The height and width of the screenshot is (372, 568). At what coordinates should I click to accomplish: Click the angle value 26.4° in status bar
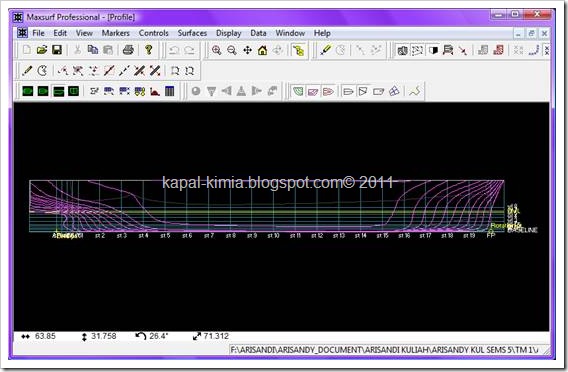pos(159,336)
